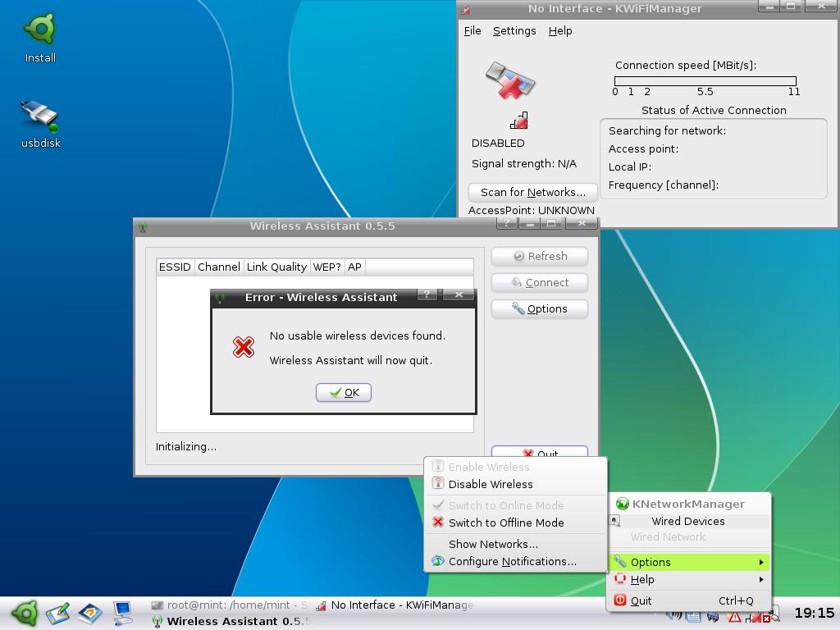
Task: Expand the Options submenu in KNetworkManager
Action: click(x=689, y=562)
